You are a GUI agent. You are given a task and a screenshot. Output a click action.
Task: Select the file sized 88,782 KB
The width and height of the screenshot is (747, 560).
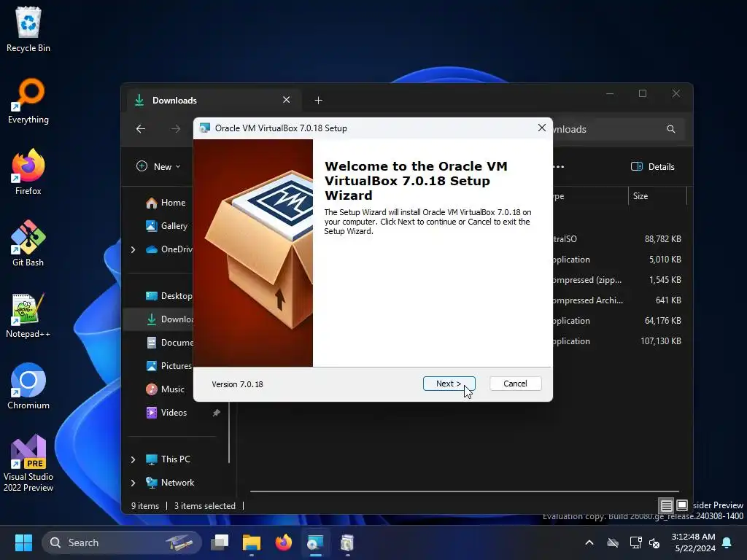click(x=619, y=239)
